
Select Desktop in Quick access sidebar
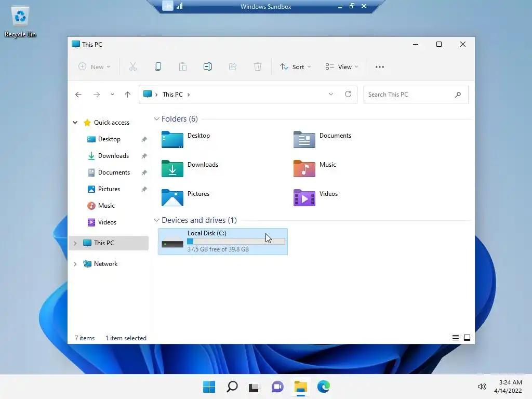[x=109, y=139]
